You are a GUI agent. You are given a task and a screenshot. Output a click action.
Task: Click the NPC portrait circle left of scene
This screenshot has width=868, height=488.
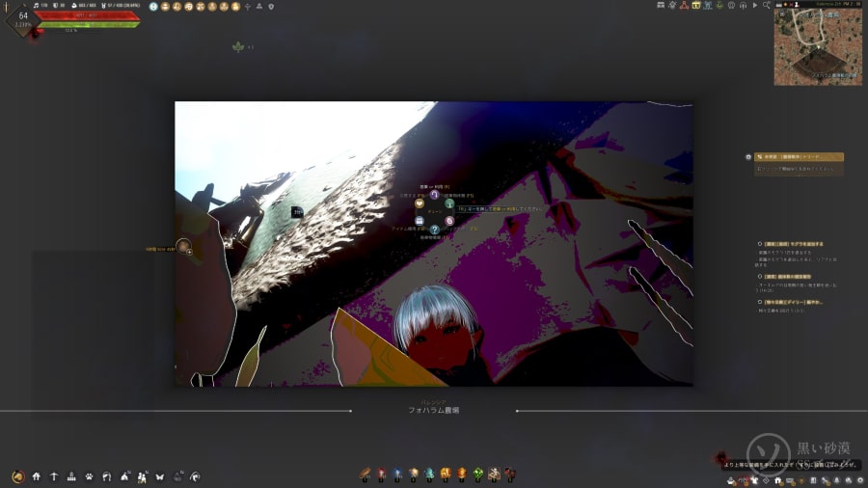click(x=184, y=246)
